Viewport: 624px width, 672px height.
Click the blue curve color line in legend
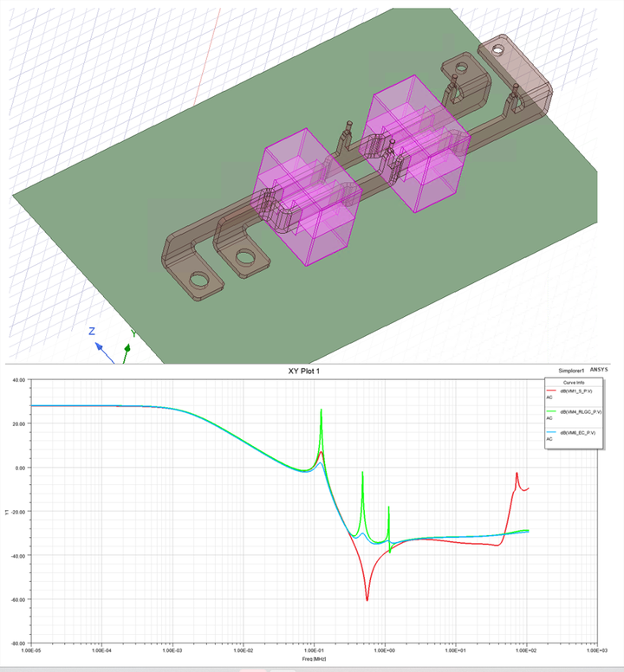pos(551,432)
